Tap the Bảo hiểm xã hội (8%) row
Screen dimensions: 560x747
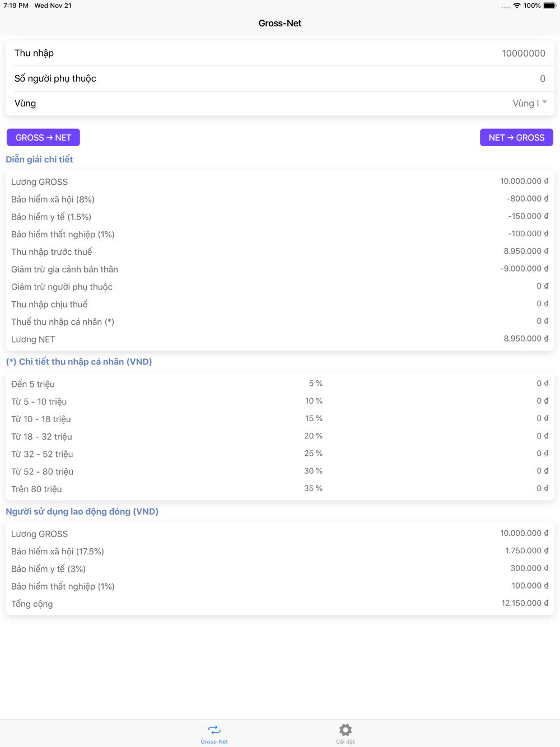point(279,199)
